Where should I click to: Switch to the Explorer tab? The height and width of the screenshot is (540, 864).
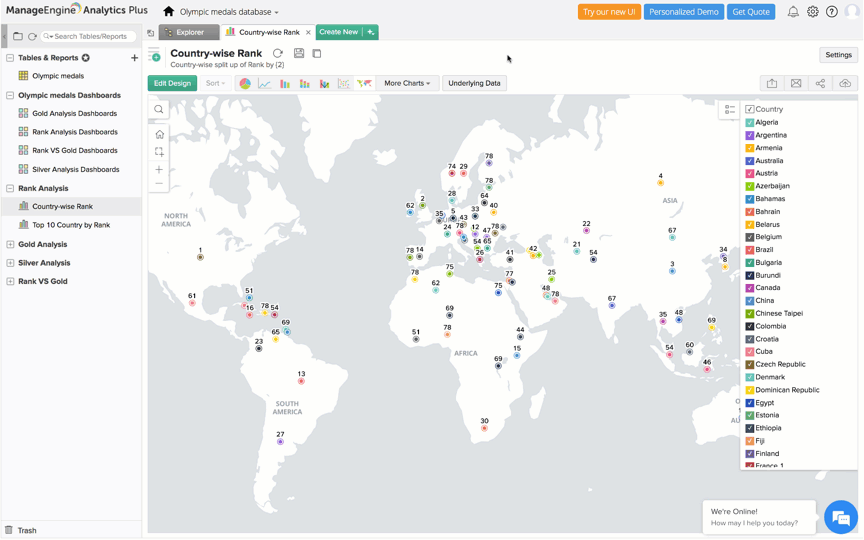[x=188, y=33]
